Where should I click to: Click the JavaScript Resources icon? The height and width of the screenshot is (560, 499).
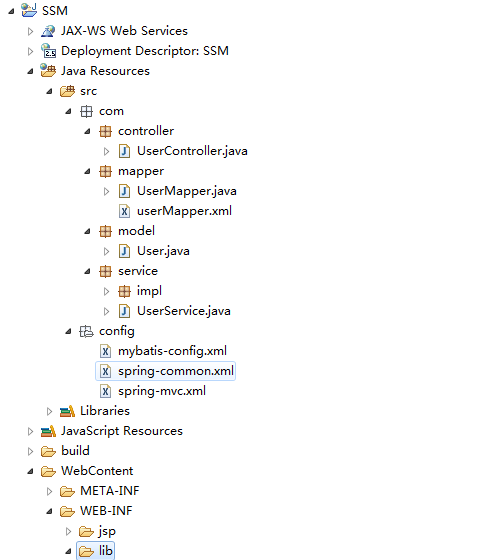click(48, 431)
